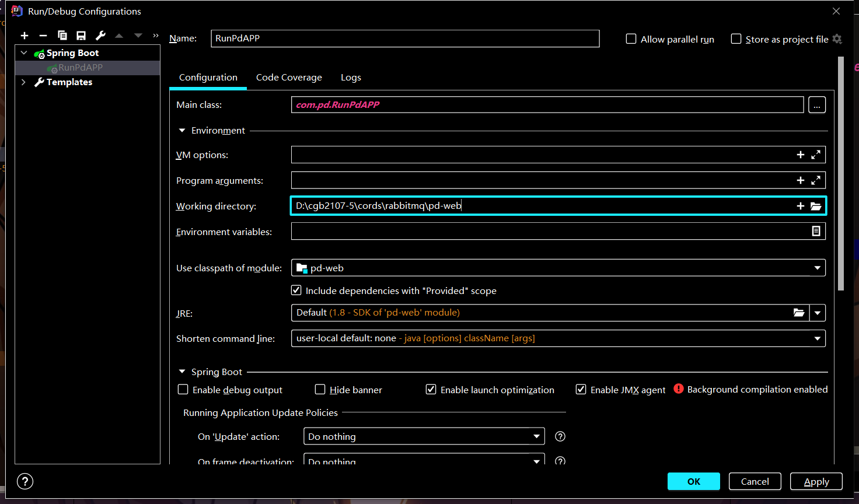Edit environment variables list icon
859x504 pixels.
(816, 232)
